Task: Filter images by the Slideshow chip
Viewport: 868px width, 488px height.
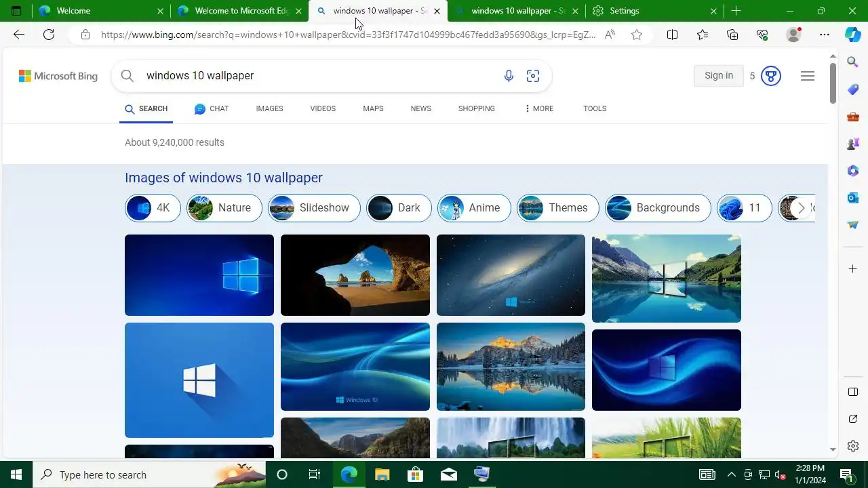Action: coord(315,208)
